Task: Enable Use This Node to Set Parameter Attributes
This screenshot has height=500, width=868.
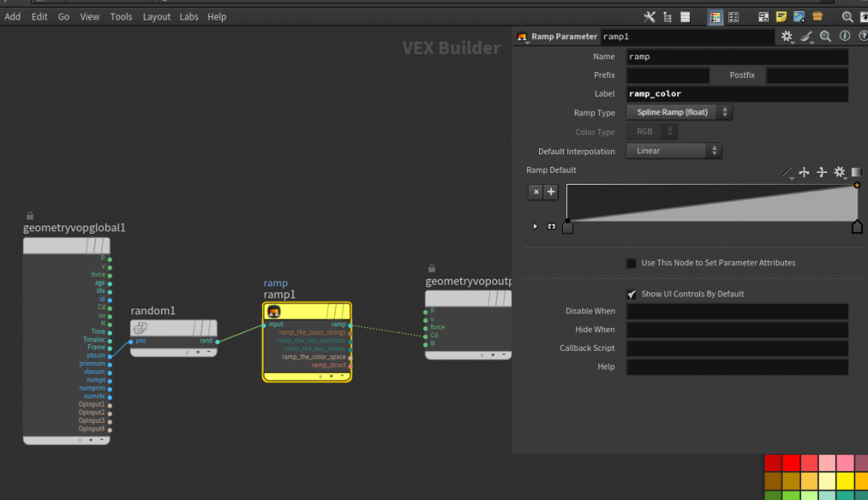Action: [x=631, y=263]
